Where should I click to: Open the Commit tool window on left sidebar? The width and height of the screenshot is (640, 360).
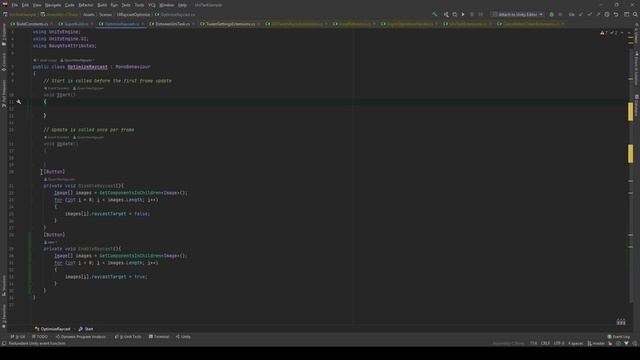click(4, 62)
